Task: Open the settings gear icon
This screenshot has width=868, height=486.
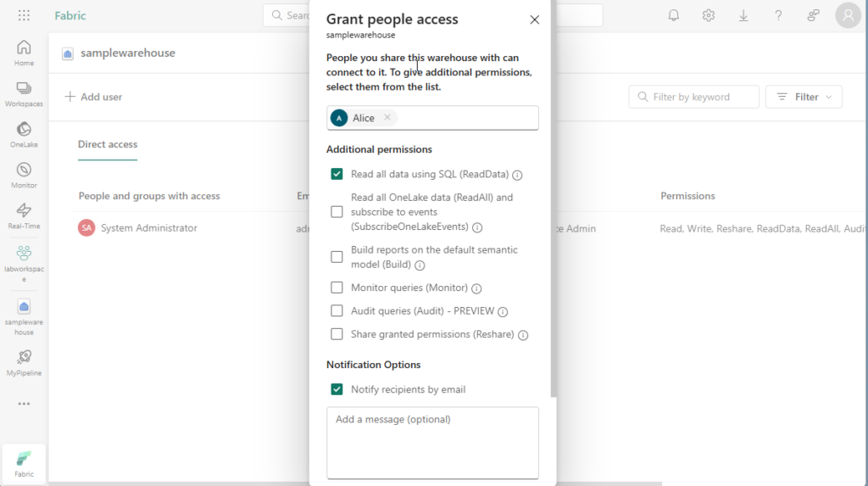Action: (709, 15)
